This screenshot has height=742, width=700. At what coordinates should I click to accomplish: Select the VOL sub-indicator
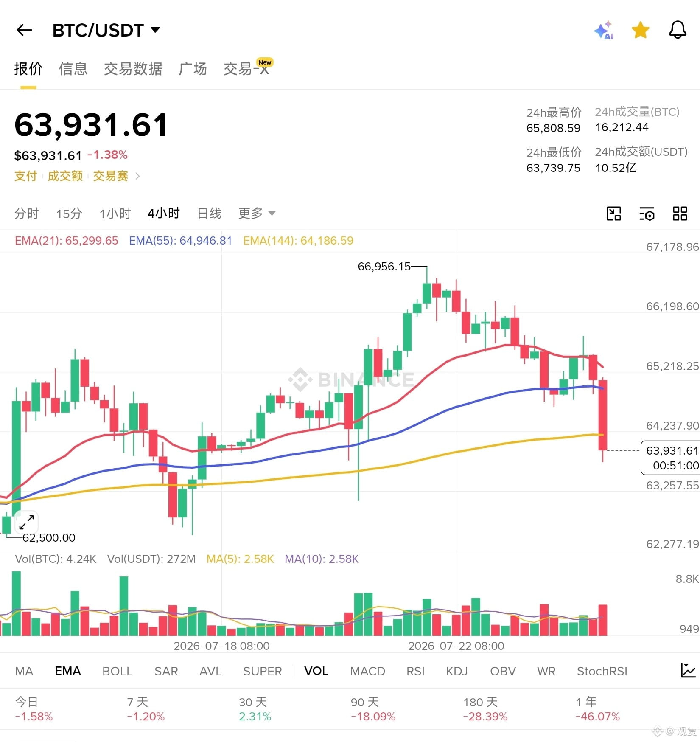[316, 671]
